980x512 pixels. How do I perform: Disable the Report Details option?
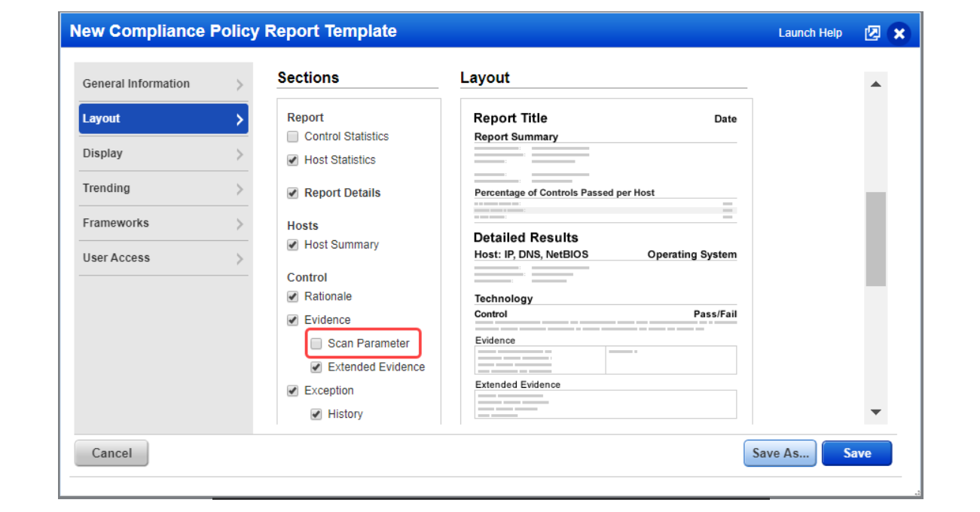pos(292,193)
